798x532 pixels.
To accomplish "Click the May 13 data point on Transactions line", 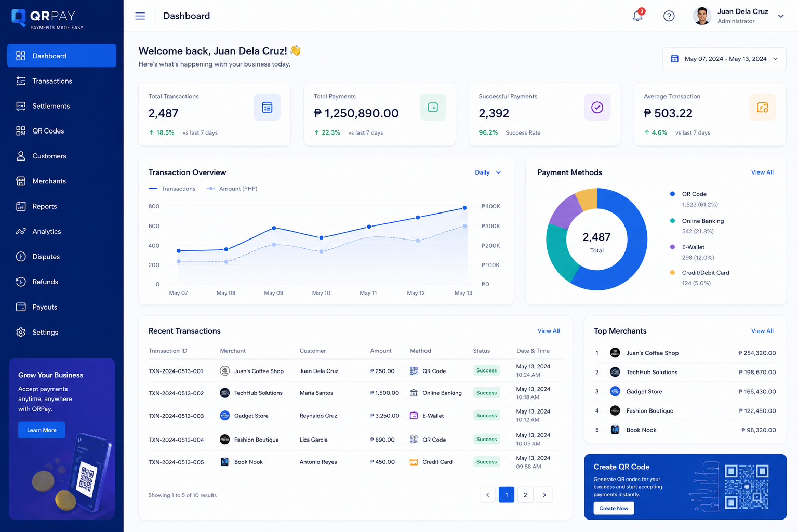I will click(x=464, y=208).
